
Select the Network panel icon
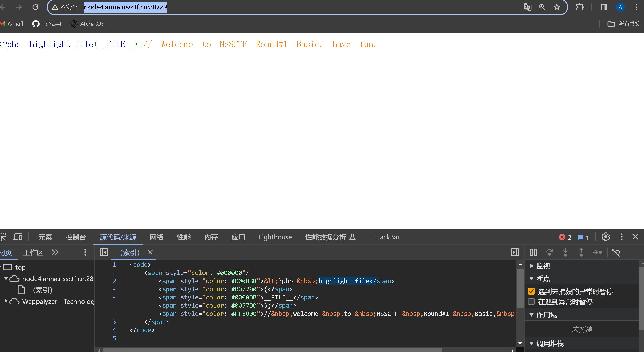point(157,237)
